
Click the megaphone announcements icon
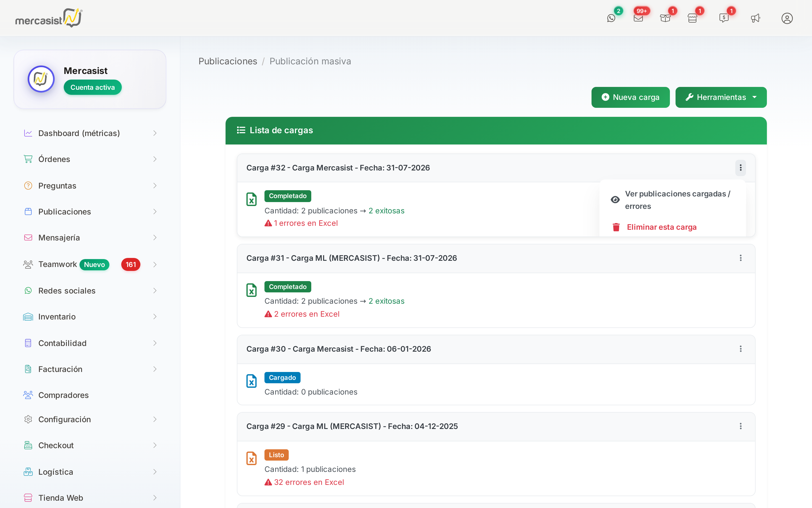[755, 18]
